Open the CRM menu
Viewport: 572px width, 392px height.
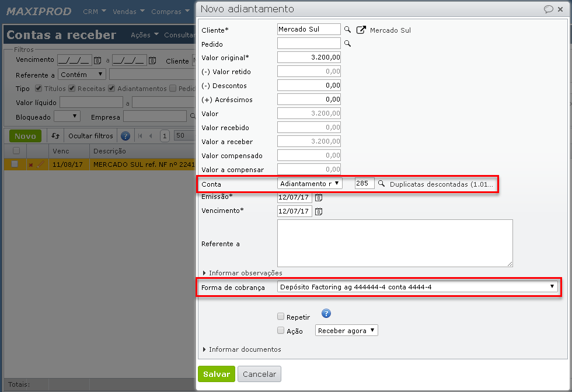click(x=95, y=11)
